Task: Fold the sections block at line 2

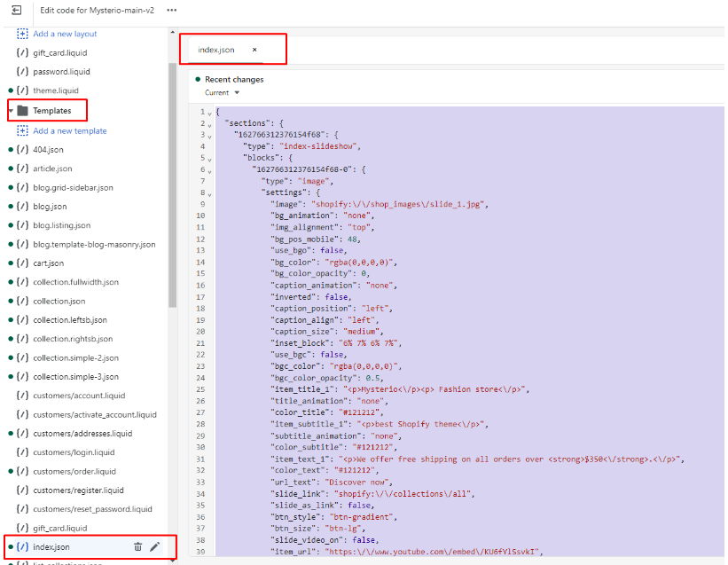Action: [x=209, y=125]
